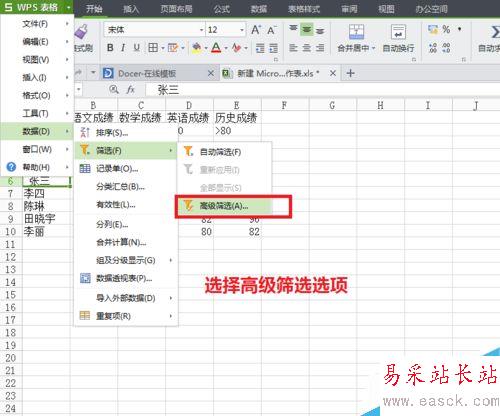
Task: Select cell containing 田晓宇
Action: (x=47, y=219)
